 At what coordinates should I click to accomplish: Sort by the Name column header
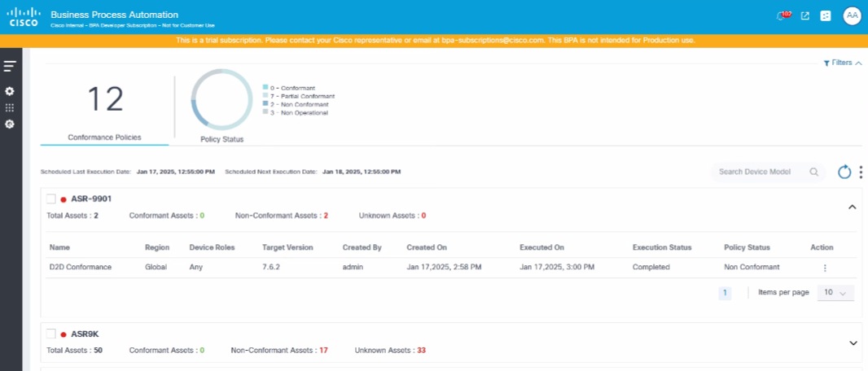[x=59, y=247]
